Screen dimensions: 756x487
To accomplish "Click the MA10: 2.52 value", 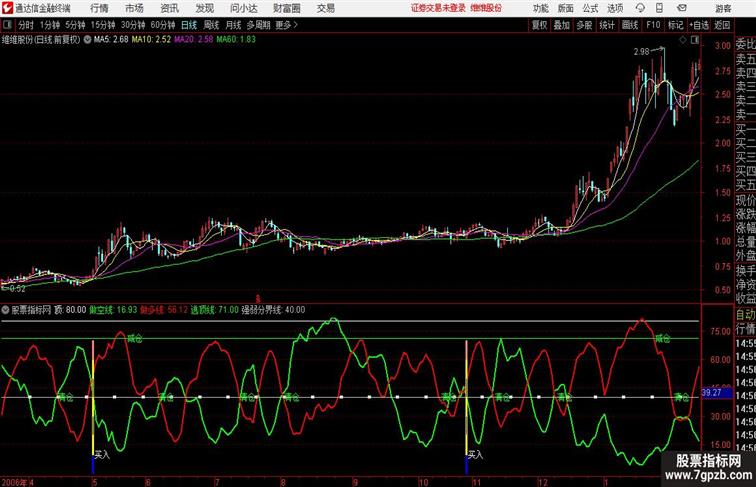I will pyautogui.click(x=151, y=40).
